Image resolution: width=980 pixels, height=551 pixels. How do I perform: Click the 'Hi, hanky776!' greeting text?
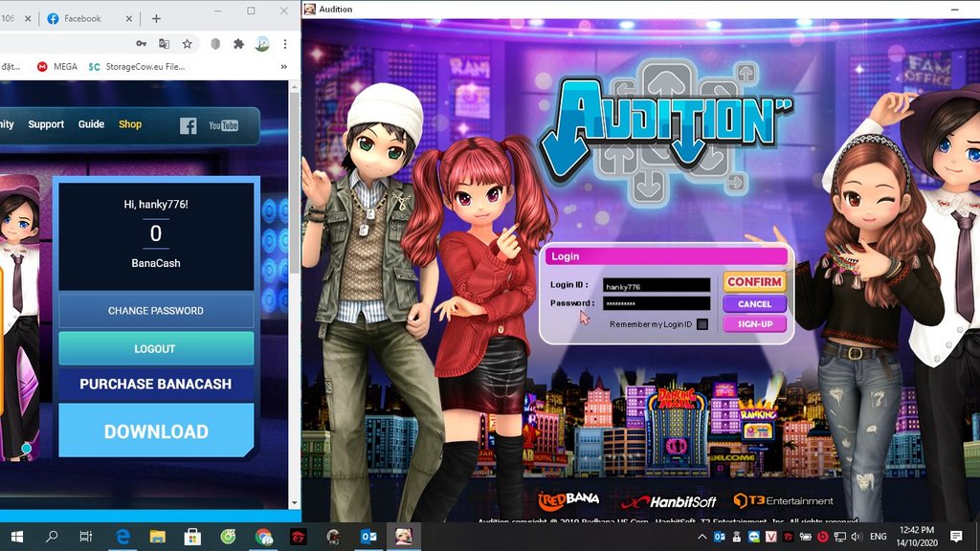[156, 205]
